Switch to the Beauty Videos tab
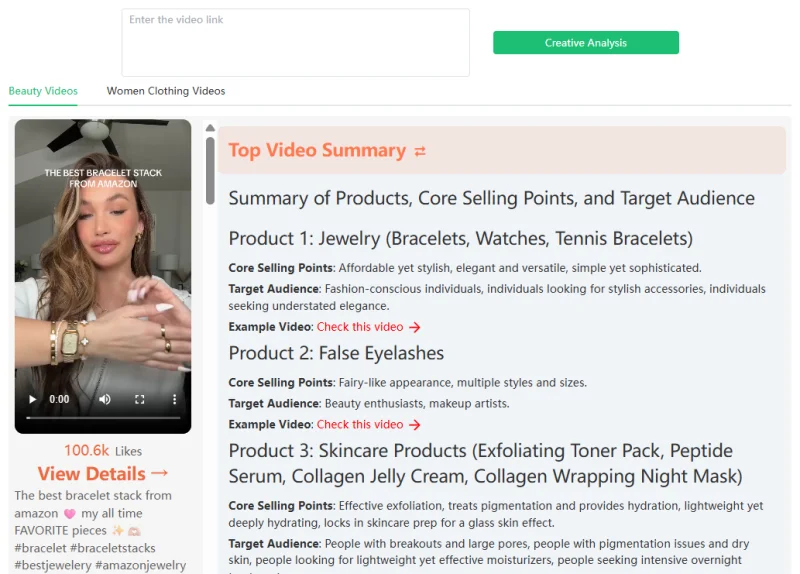The image size is (800, 574). tap(43, 91)
